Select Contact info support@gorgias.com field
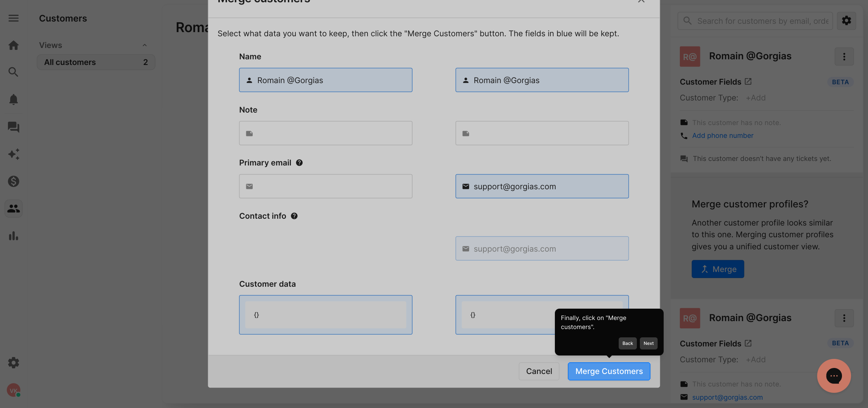Viewport: 868px width, 408px height. click(542, 249)
